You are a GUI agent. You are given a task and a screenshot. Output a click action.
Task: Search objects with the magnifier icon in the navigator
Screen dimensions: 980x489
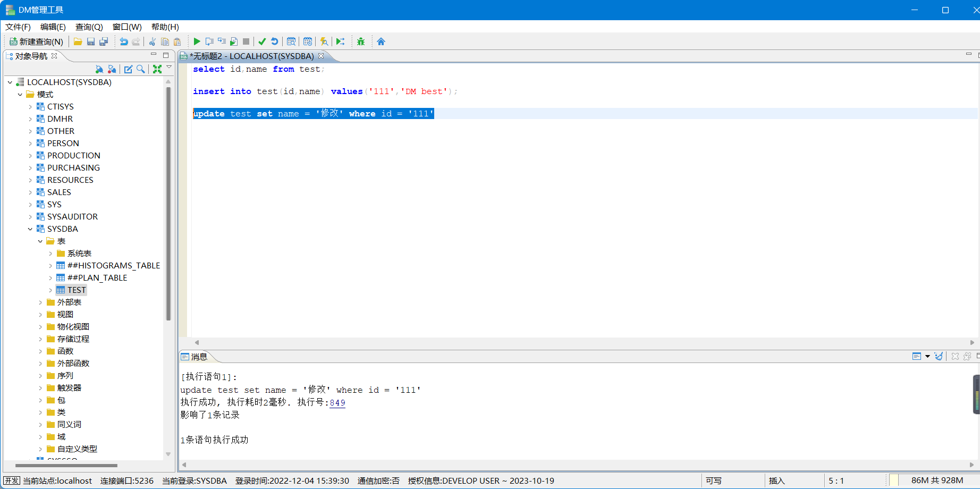pyautogui.click(x=141, y=69)
